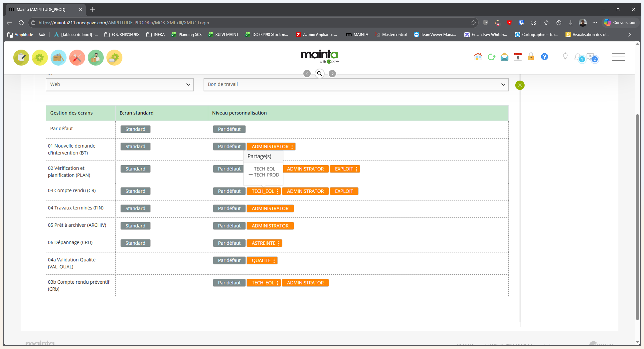
Task: Click the light bulb tips icon
Action: point(565,56)
